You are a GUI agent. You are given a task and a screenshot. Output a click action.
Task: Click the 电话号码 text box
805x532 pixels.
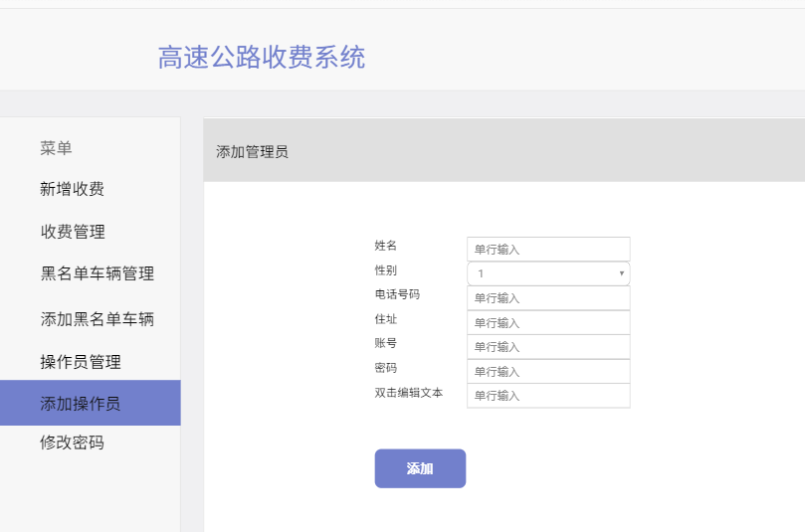[x=548, y=298]
